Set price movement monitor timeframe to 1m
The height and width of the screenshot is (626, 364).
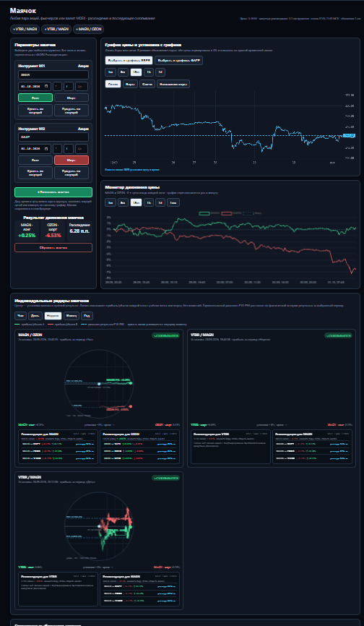point(110,202)
